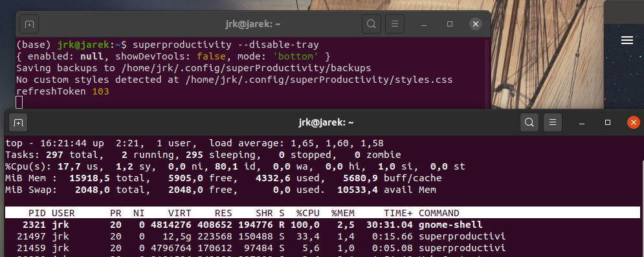Click the 100,0 CPU value of gnome-shell
Viewport: 644px width, 257px height.
[305, 225]
